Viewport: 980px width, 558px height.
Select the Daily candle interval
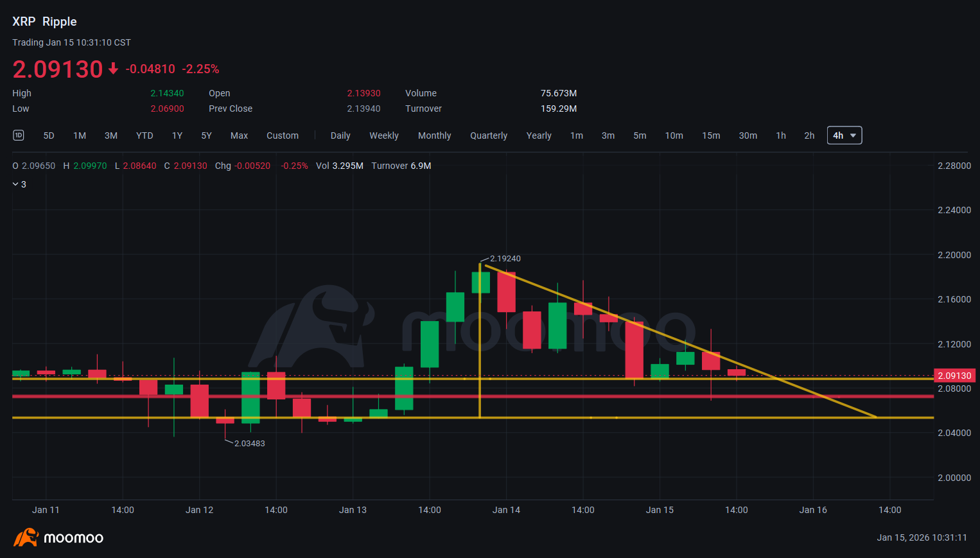[x=340, y=135]
